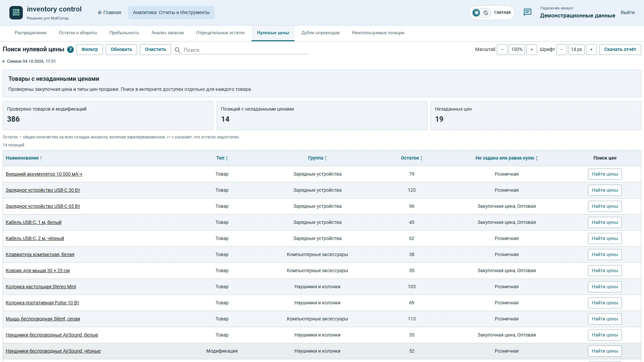Click the search magnifier icon

pyautogui.click(x=177, y=50)
